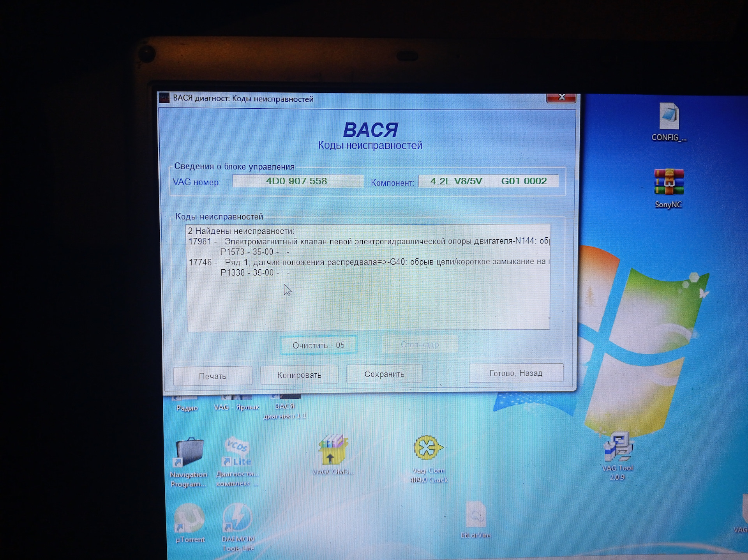
Task: Open the CONFIG file desktop icon
Action: click(x=669, y=117)
